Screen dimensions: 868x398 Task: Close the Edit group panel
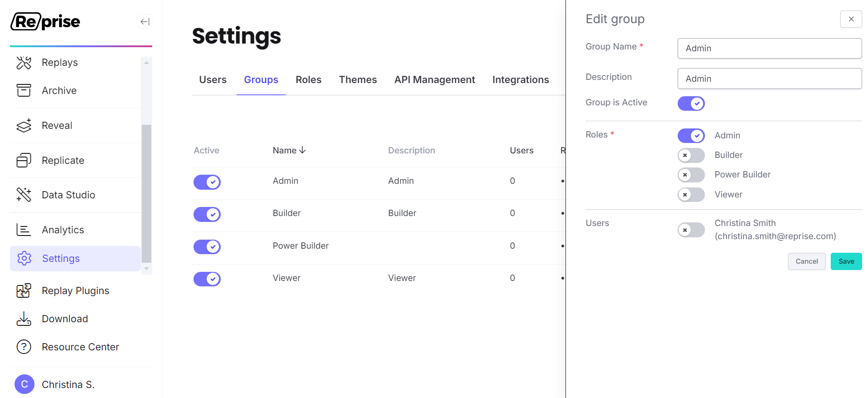pyautogui.click(x=851, y=19)
